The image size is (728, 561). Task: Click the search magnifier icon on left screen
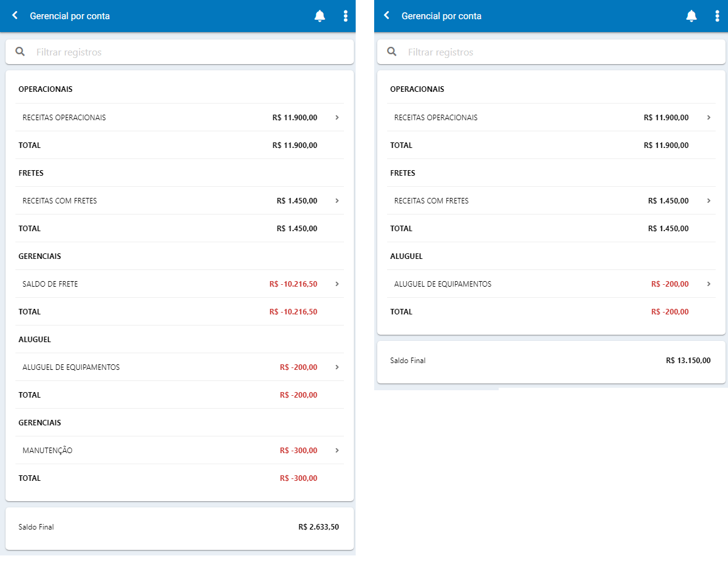pyautogui.click(x=20, y=52)
